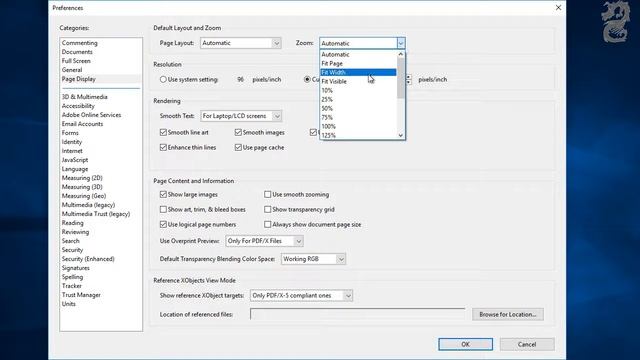640x360 pixels.
Task: Select Documents category
Action: tap(77, 52)
